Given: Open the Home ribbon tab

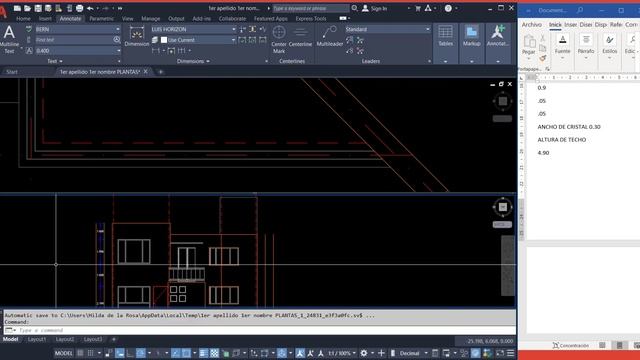Looking at the screenshot, I should pos(23,19).
